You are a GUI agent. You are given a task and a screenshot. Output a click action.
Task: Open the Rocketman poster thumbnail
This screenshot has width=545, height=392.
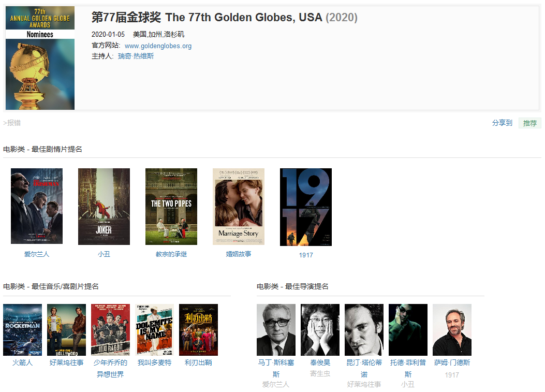click(x=23, y=330)
